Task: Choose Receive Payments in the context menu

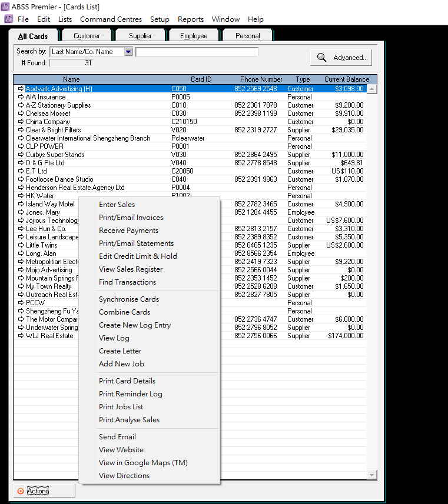Action: [129, 231]
